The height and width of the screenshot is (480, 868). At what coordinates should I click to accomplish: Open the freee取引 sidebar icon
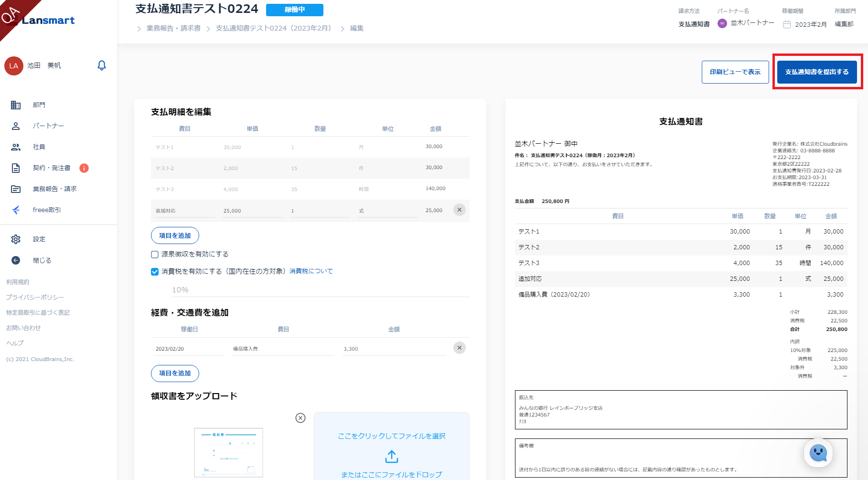click(16, 210)
